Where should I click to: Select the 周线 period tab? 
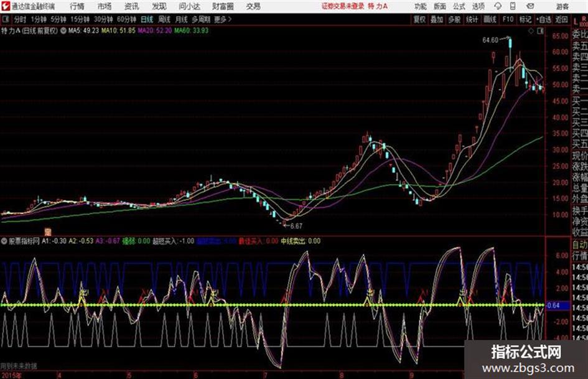pos(164,19)
